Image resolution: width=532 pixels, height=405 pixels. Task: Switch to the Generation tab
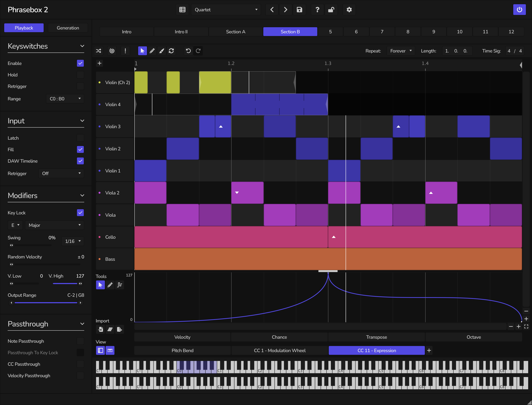pos(68,28)
